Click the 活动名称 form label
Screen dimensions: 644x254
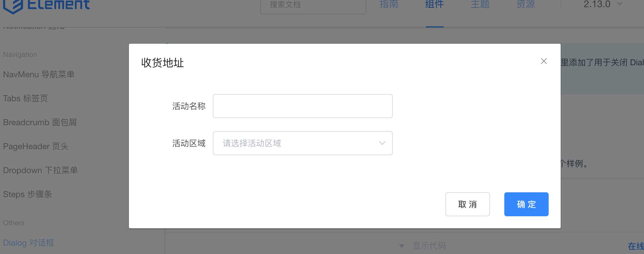click(x=189, y=106)
